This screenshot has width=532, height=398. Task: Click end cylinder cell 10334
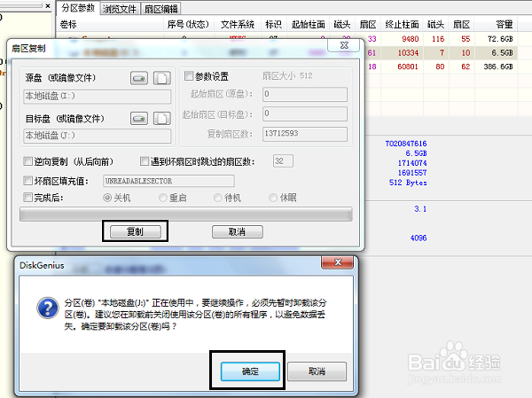pyautogui.click(x=408, y=53)
